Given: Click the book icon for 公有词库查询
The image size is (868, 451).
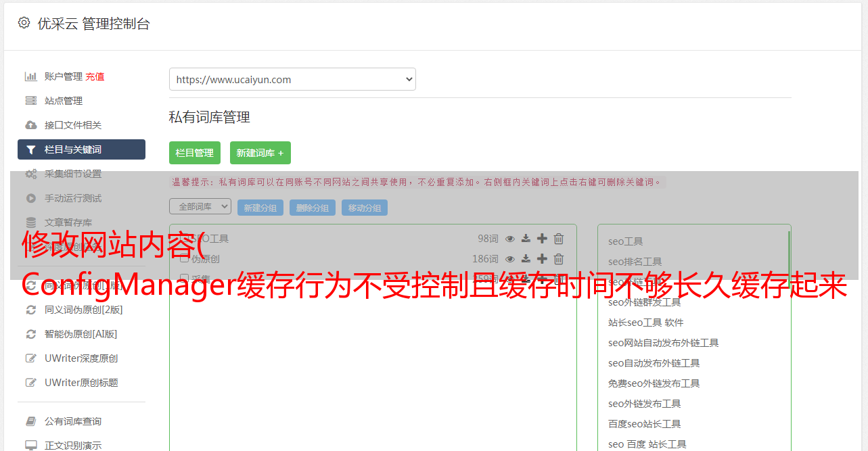Looking at the screenshot, I should 31,421.
